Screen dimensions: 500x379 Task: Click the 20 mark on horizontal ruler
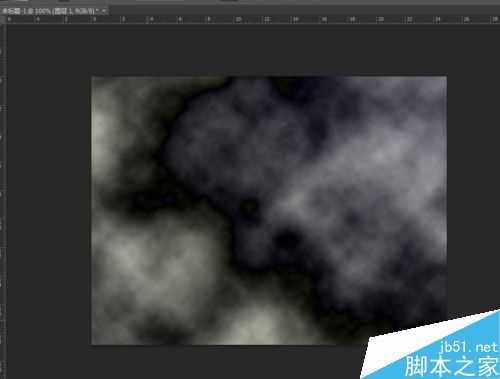tap(380, 19)
